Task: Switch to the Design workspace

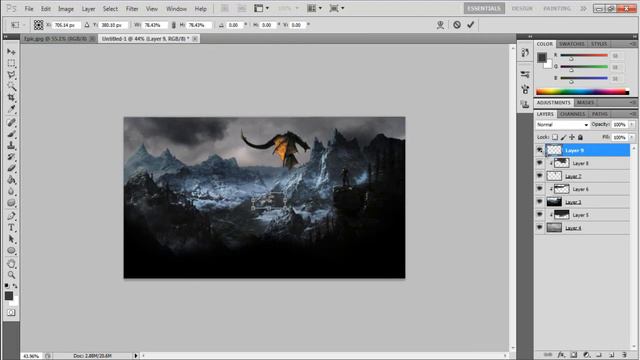Action: 522,8
